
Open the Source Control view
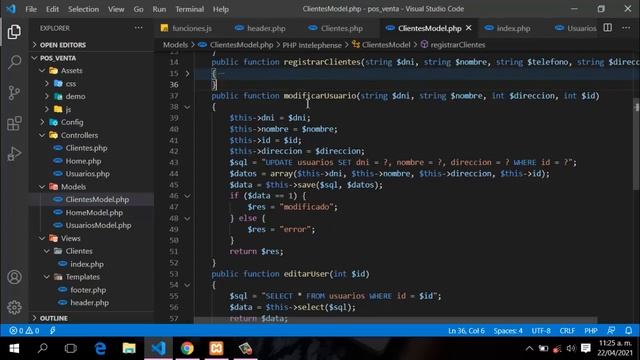click(x=14, y=93)
